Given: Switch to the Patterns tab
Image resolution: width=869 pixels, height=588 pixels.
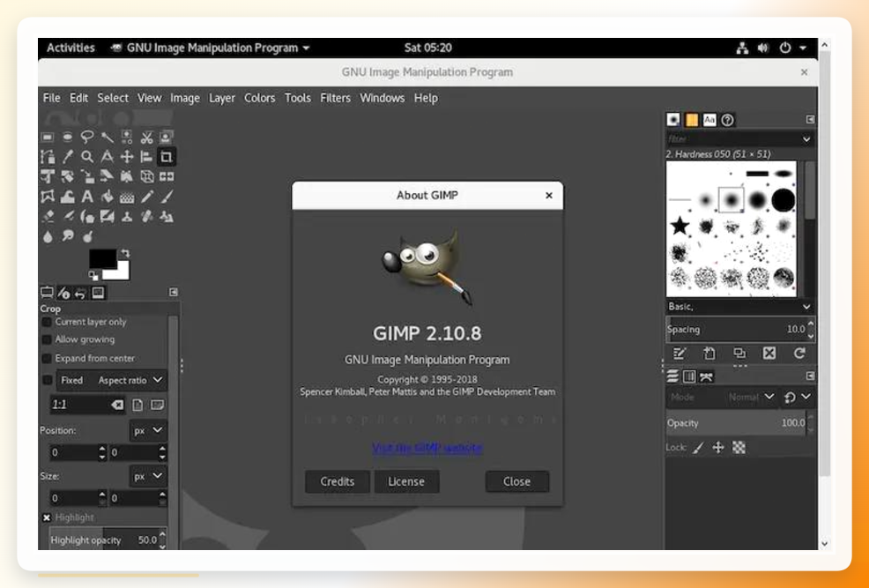Looking at the screenshot, I should [691, 120].
